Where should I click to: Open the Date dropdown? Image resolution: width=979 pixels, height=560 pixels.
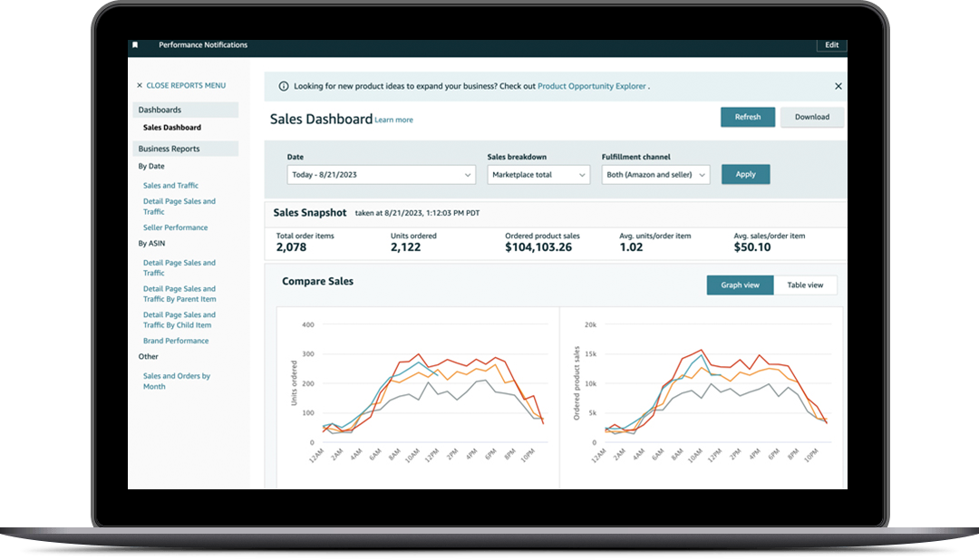pyautogui.click(x=381, y=175)
